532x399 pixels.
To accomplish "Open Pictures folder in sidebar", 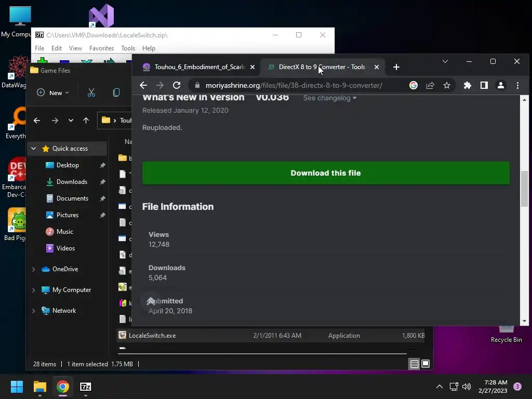I will (x=67, y=215).
